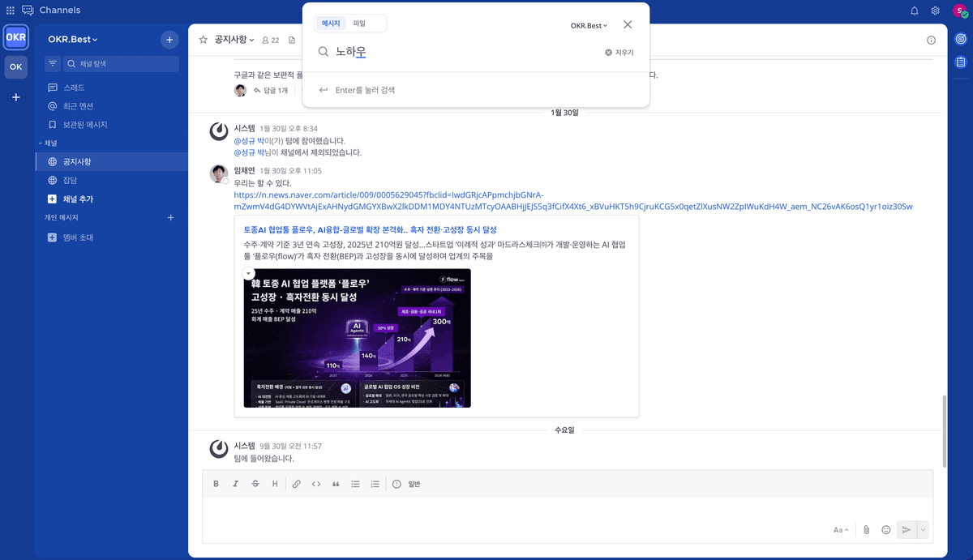Close the search popup

coord(628,24)
